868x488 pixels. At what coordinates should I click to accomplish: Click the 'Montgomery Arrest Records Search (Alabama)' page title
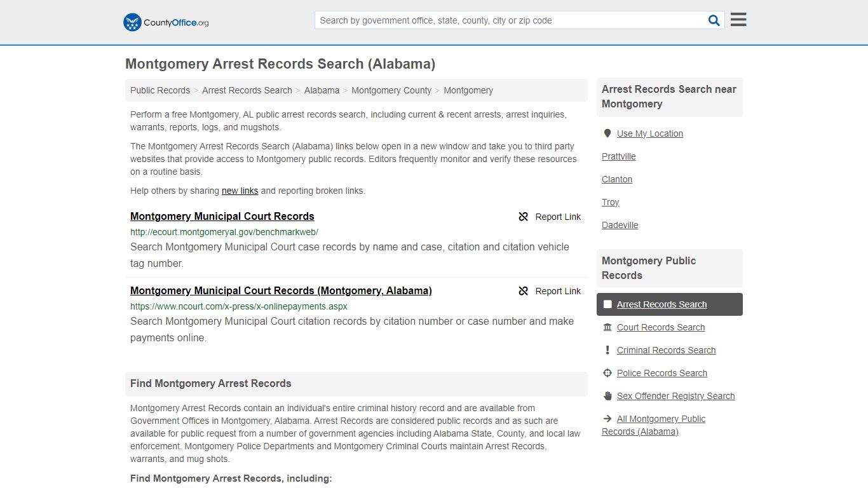[280, 64]
